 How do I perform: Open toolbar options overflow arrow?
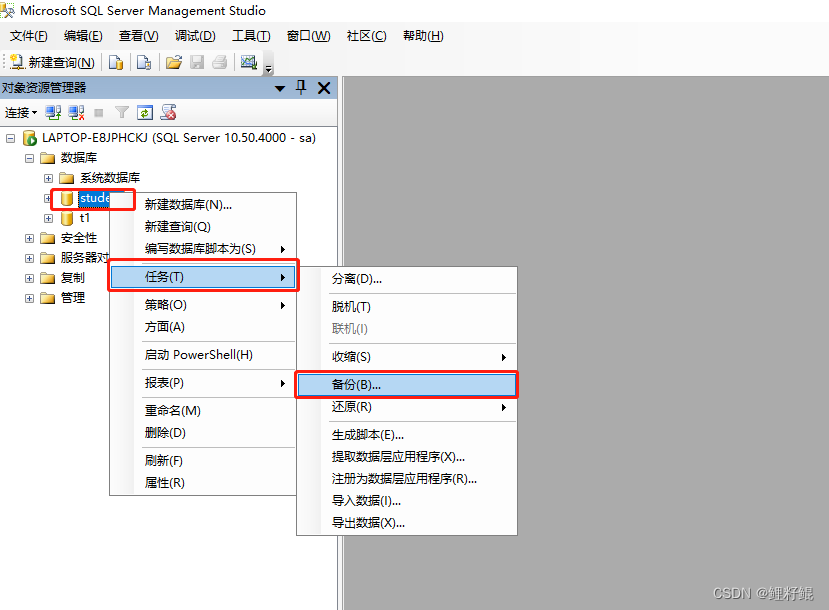click(269, 68)
